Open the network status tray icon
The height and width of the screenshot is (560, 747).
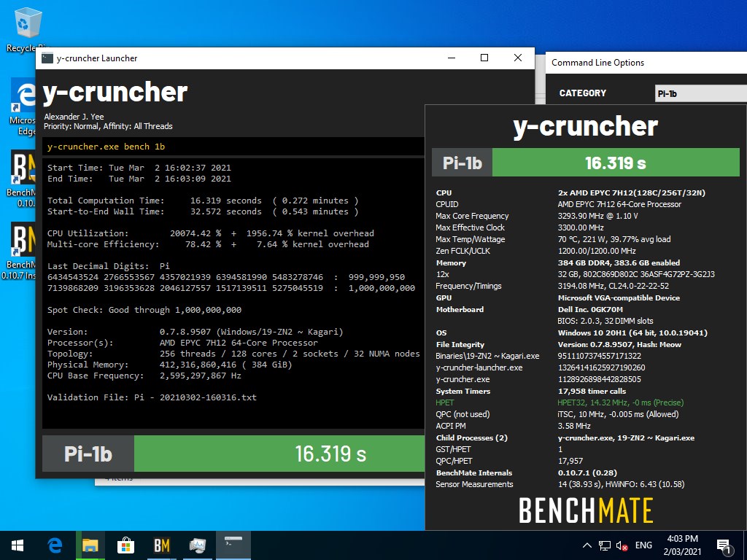click(605, 545)
